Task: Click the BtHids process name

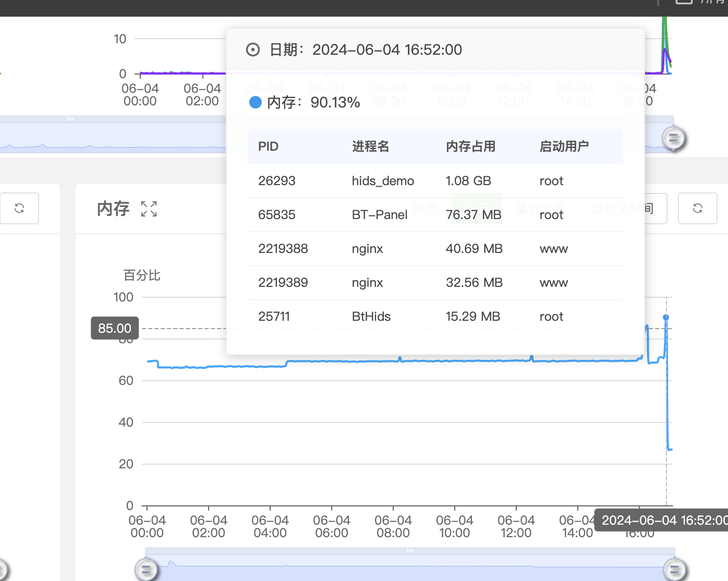Action: coord(371,317)
